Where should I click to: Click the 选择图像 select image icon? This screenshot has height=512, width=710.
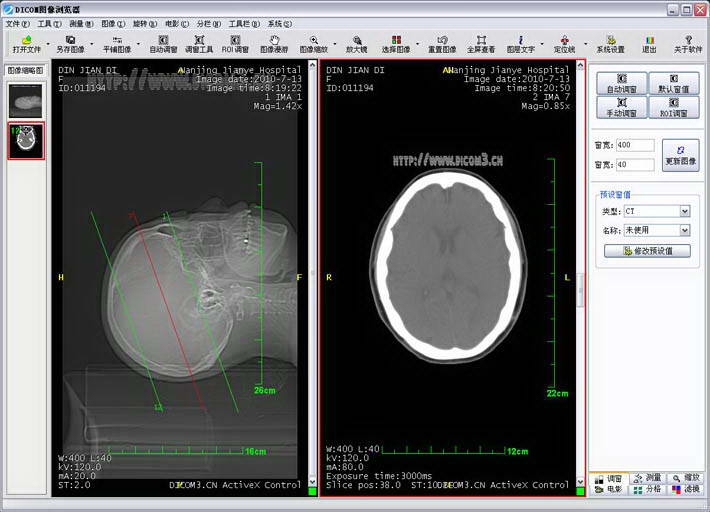[x=396, y=44]
